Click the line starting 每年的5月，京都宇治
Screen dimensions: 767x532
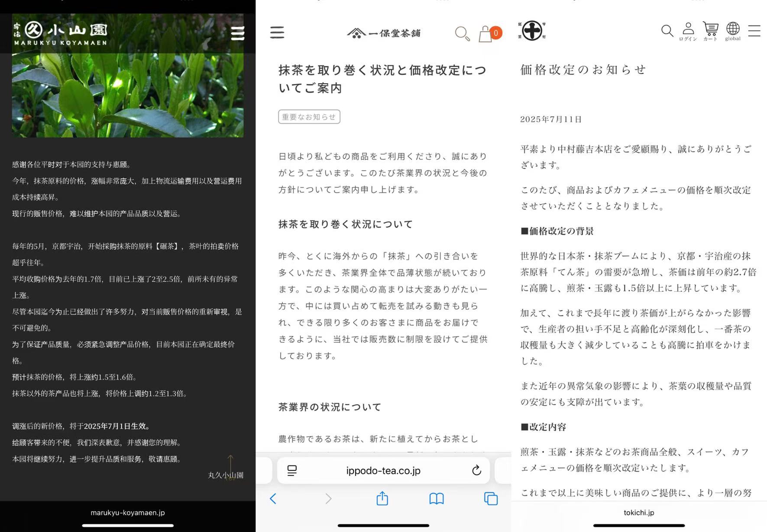(x=126, y=254)
